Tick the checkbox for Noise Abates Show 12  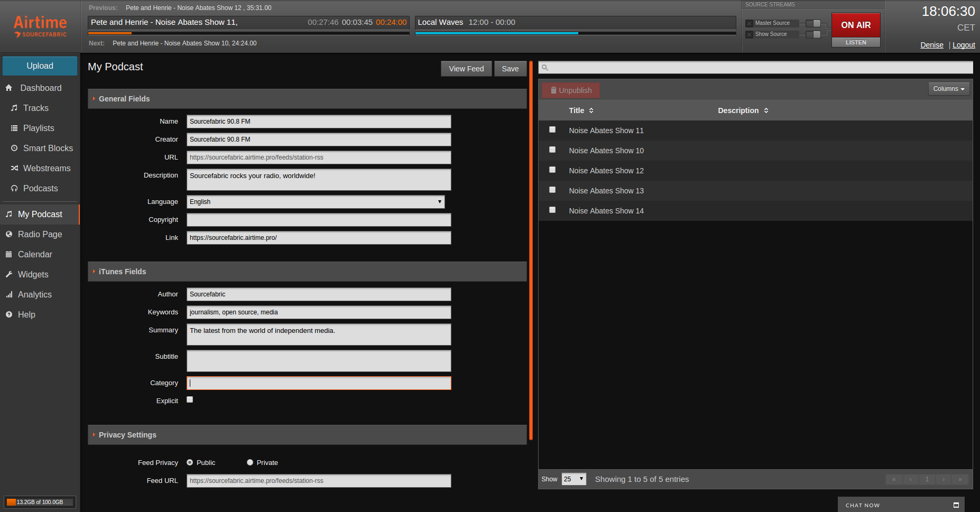pyautogui.click(x=552, y=170)
